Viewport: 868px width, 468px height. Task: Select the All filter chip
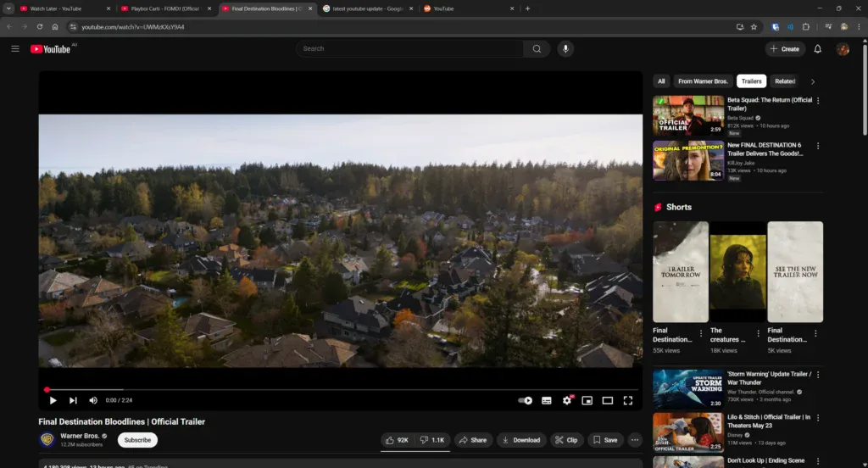coord(661,81)
